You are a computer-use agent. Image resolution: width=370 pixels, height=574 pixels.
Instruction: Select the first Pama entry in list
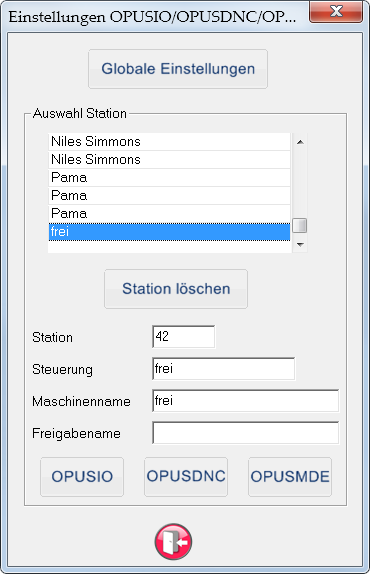169,177
